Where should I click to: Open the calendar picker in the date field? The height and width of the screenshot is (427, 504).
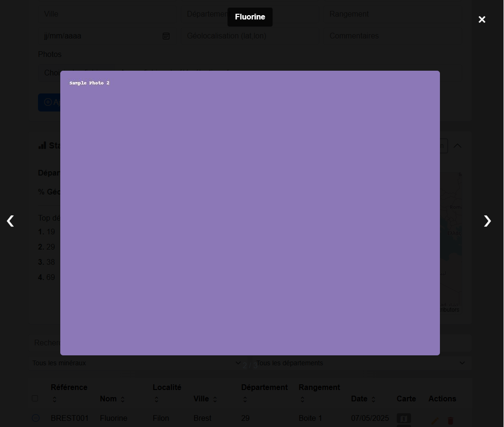click(x=166, y=36)
